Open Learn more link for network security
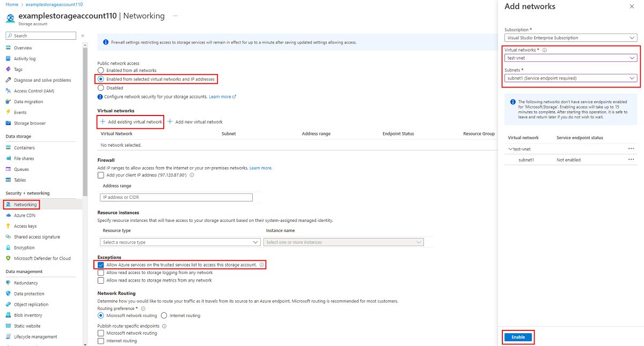This screenshot has height=346, width=644. click(x=222, y=97)
